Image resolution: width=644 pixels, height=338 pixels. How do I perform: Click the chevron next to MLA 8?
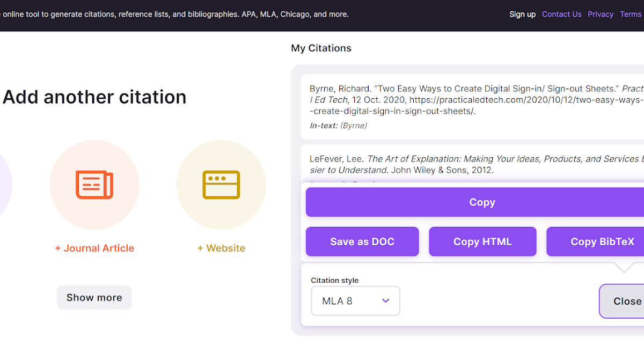pos(385,301)
